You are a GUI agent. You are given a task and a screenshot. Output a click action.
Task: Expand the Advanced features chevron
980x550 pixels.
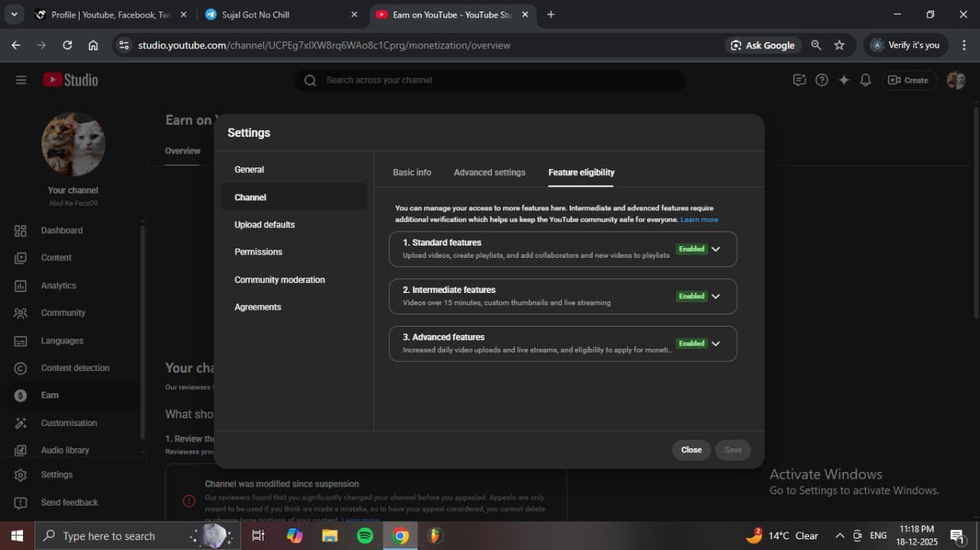tap(716, 344)
